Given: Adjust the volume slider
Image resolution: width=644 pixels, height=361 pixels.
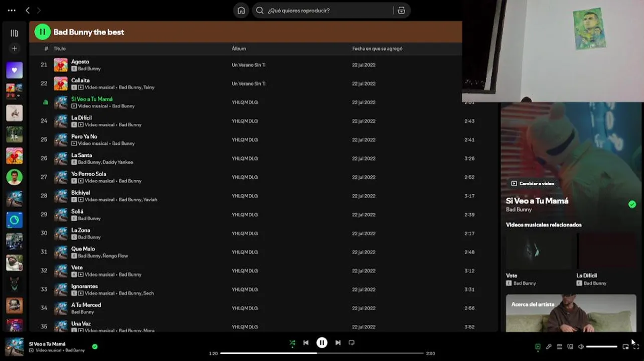Looking at the screenshot, I should click(601, 346).
